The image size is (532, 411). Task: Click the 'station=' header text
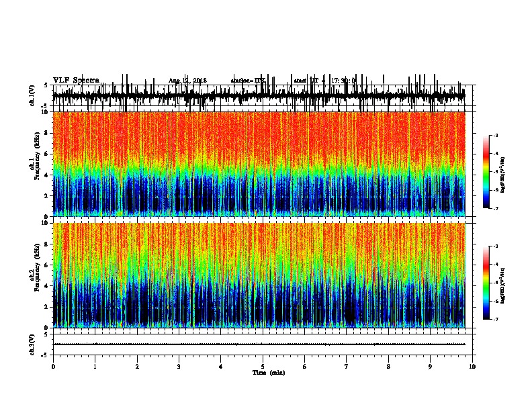coord(242,81)
